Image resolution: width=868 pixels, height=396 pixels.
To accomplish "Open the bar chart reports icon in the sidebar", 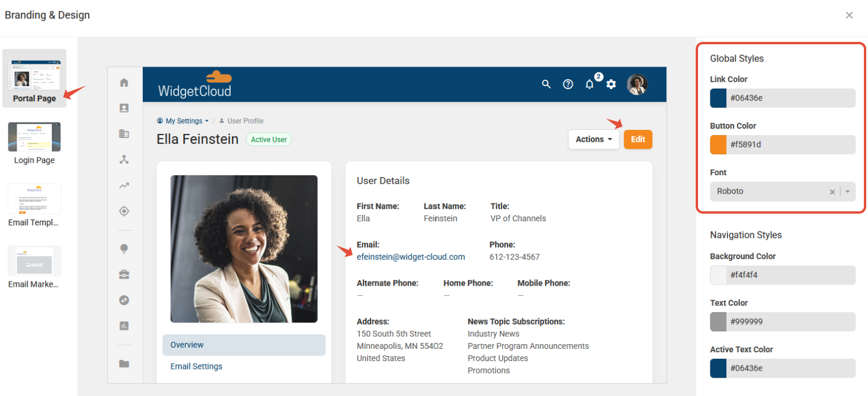I will click(x=124, y=326).
